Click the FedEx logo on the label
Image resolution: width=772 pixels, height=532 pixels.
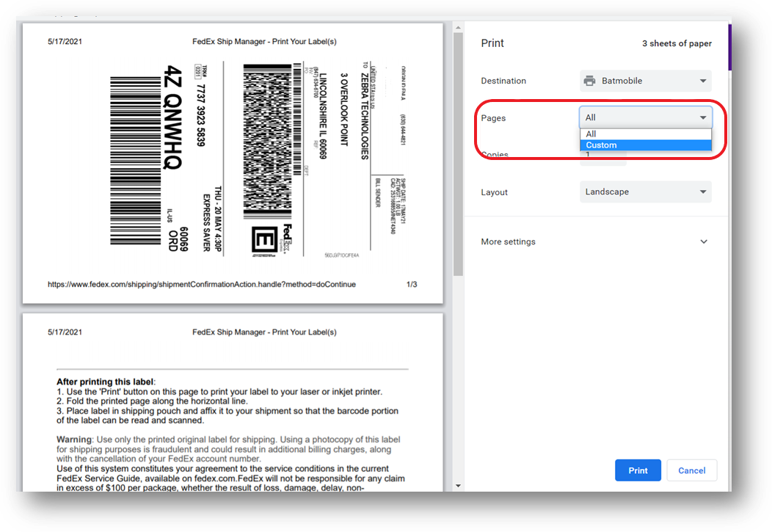coord(287,238)
